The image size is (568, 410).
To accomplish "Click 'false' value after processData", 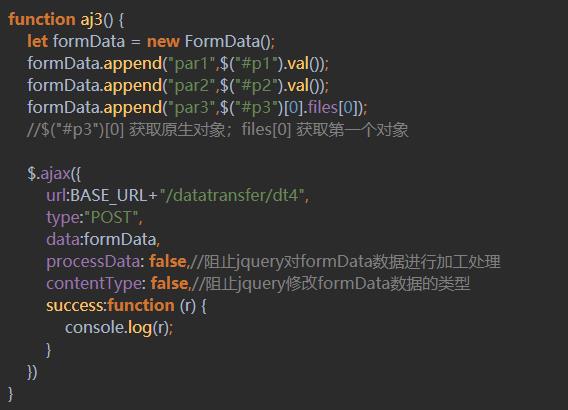I will point(168,261).
